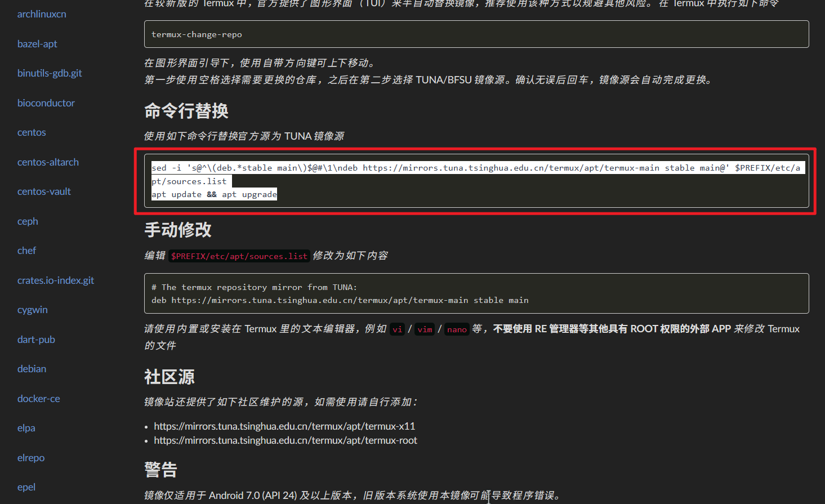Open the cygwin sidebar link
This screenshot has width=825, height=504.
tap(33, 310)
